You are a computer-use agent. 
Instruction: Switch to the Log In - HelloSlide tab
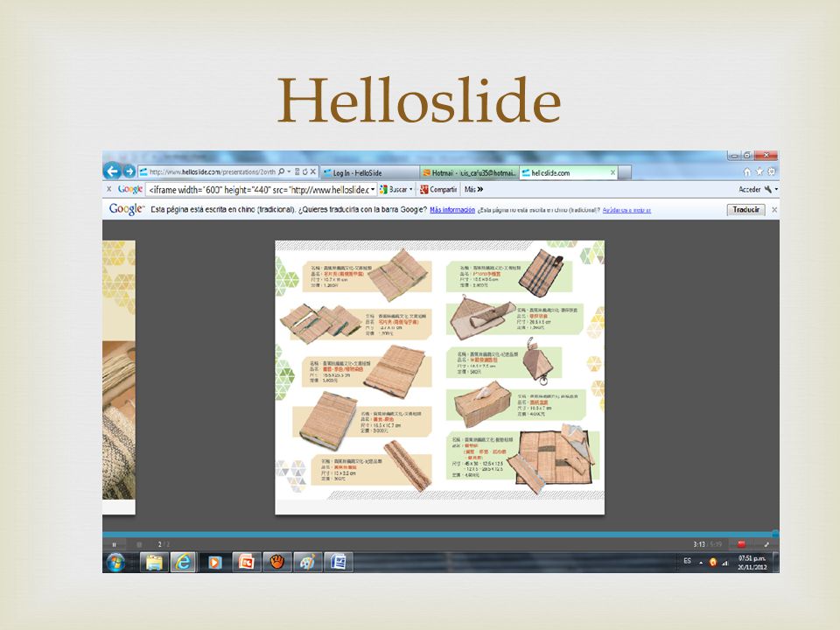369,172
